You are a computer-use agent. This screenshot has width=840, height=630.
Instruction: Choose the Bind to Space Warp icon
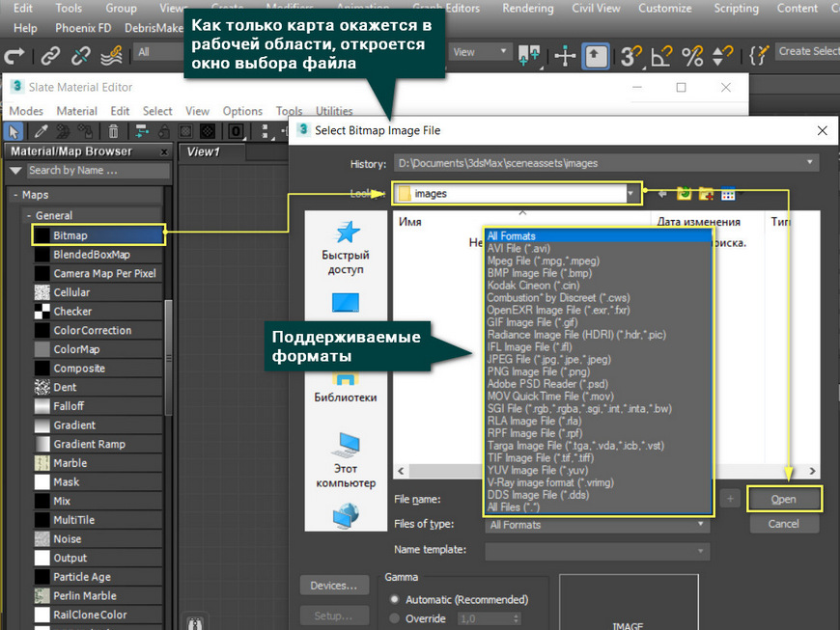[x=111, y=55]
